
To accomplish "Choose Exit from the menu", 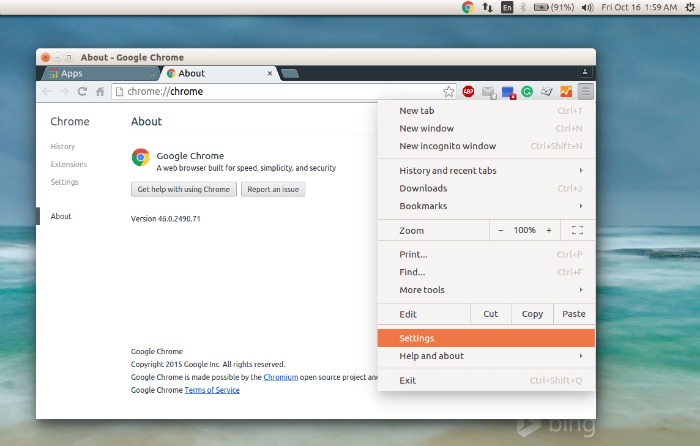I will [x=486, y=380].
